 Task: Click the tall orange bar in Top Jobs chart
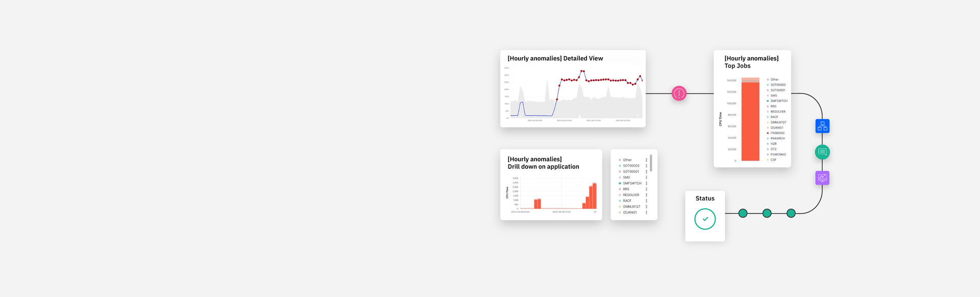tap(750, 121)
